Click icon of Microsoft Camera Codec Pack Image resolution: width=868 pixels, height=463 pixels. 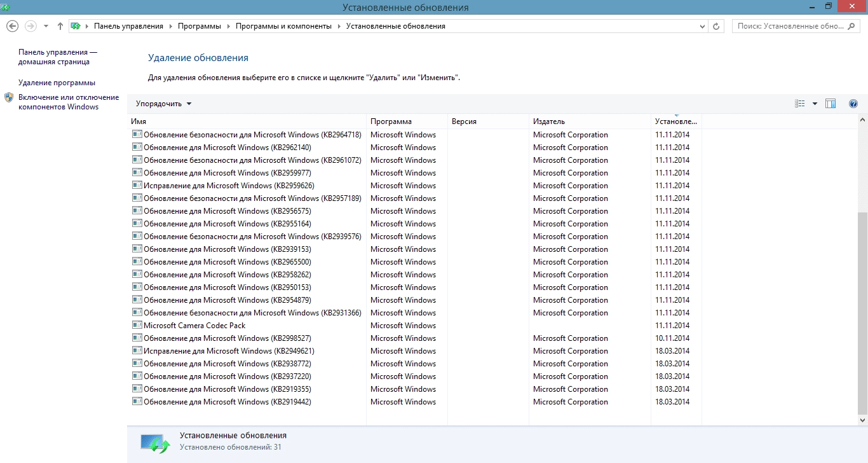coord(137,325)
